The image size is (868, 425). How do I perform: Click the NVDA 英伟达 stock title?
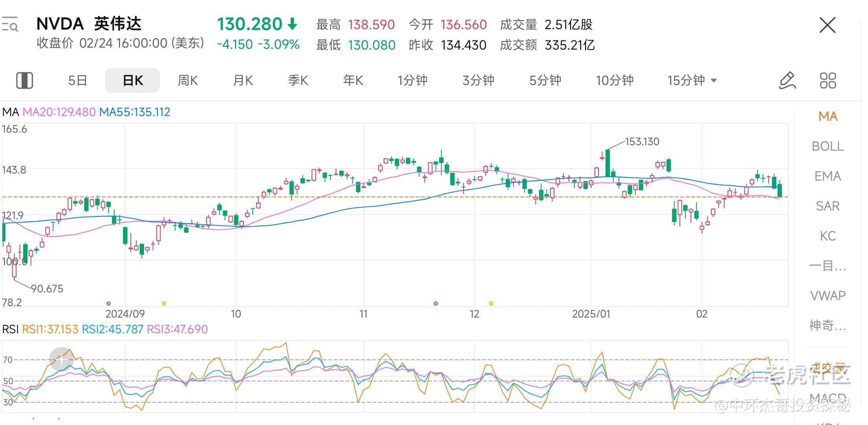click(89, 24)
